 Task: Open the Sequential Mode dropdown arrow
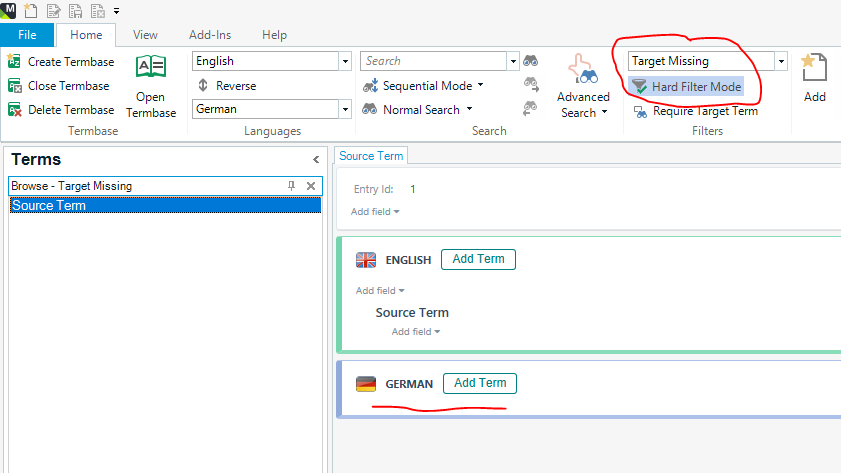pyautogui.click(x=481, y=85)
